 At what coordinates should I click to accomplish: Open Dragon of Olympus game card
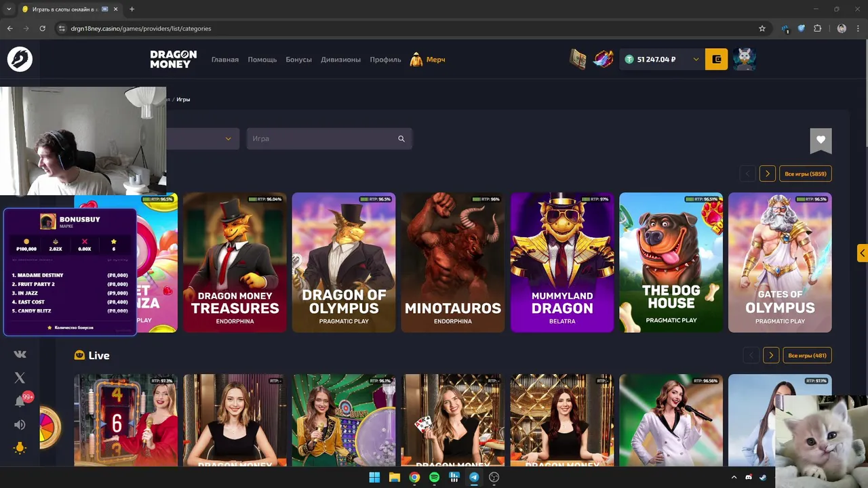(x=344, y=262)
